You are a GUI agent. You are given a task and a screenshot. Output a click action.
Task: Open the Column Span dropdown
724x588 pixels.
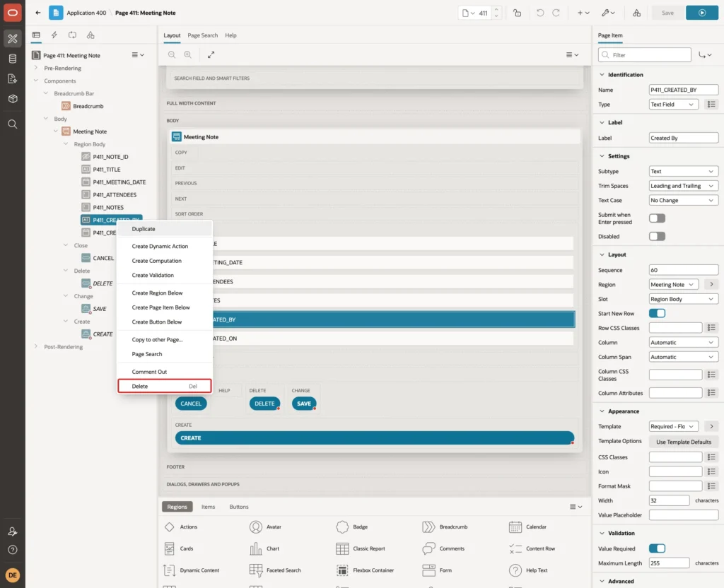tap(684, 357)
